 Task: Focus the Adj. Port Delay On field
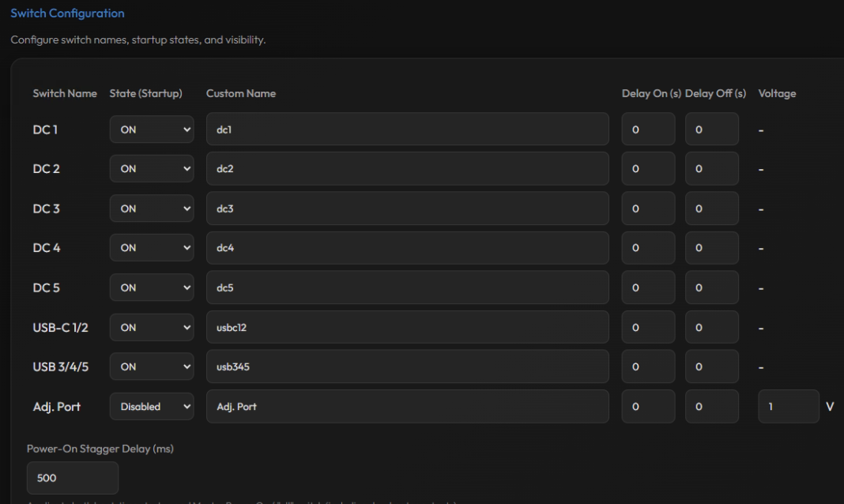(x=648, y=406)
